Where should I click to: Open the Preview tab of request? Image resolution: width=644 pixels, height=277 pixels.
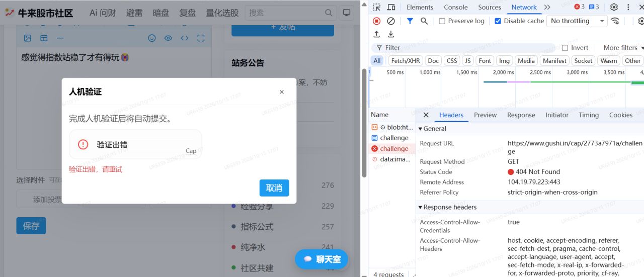486,115
